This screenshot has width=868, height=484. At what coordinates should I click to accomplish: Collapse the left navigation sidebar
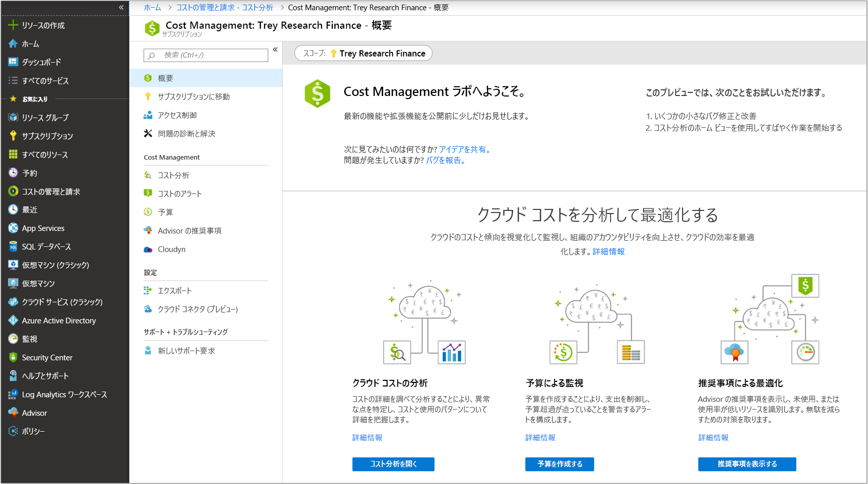(121, 7)
